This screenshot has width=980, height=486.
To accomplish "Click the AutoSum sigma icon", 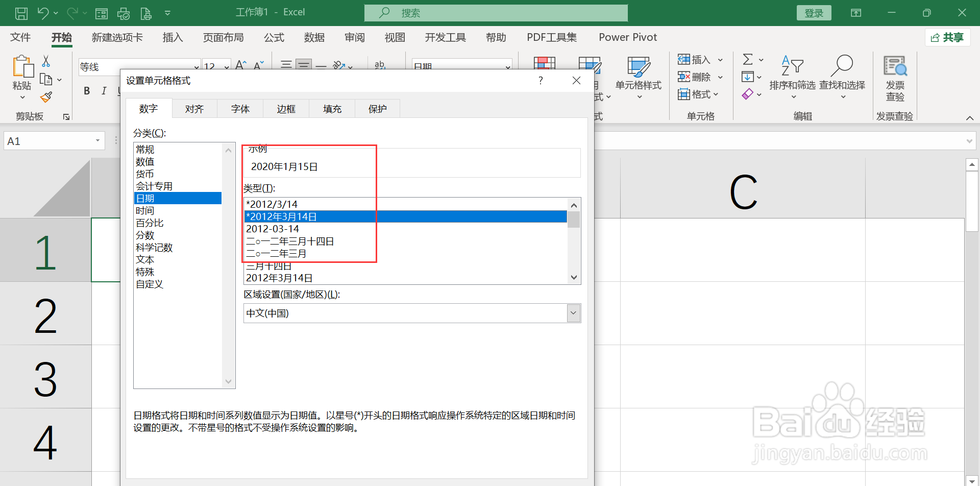I will point(748,59).
